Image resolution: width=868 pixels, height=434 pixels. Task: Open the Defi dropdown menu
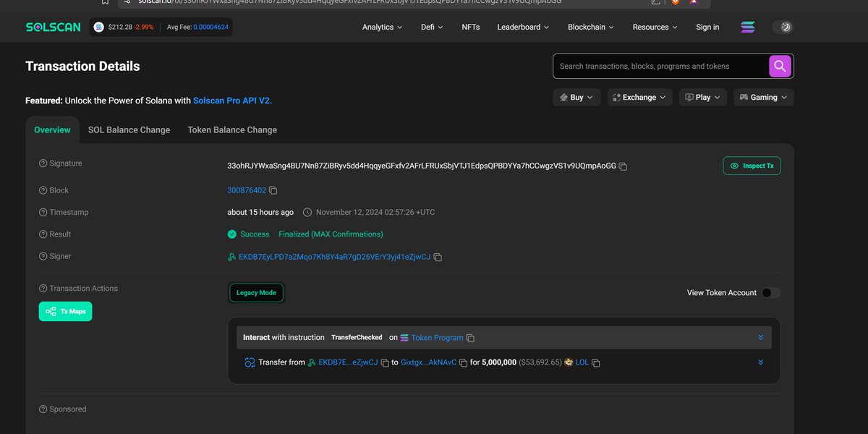point(433,27)
